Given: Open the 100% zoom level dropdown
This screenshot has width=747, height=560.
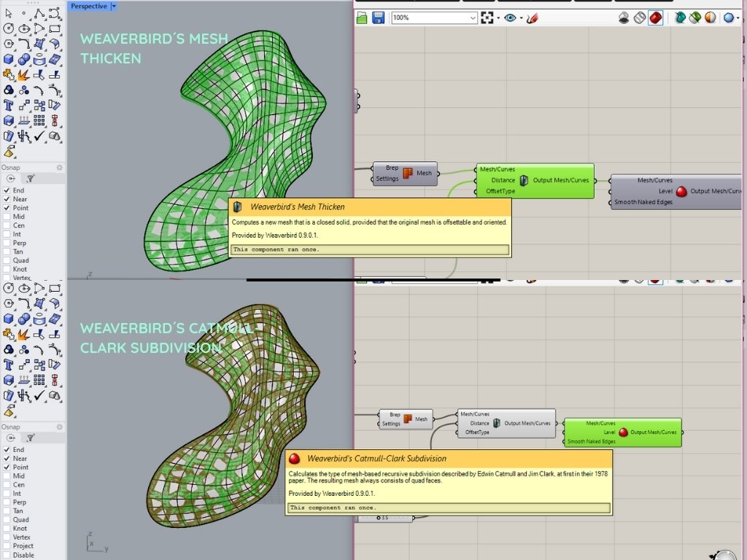Looking at the screenshot, I should tap(473, 17).
